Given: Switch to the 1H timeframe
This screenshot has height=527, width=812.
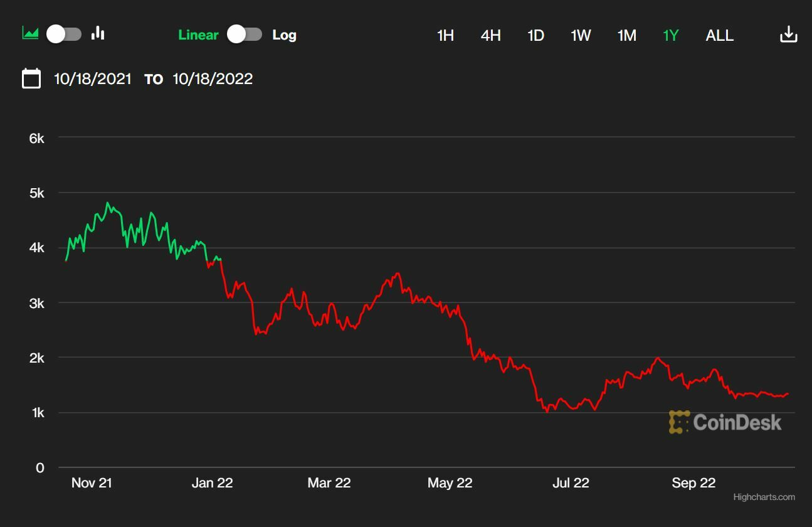Looking at the screenshot, I should 445,36.
